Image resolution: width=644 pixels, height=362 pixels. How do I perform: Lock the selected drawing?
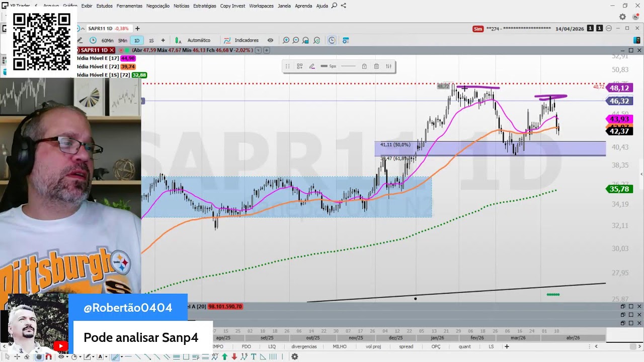[x=364, y=66]
